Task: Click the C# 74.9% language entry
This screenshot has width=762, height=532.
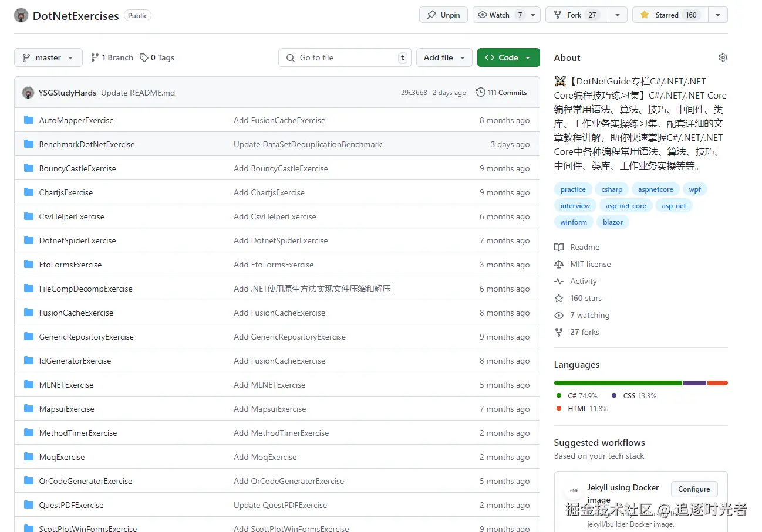Action: pyautogui.click(x=577, y=396)
